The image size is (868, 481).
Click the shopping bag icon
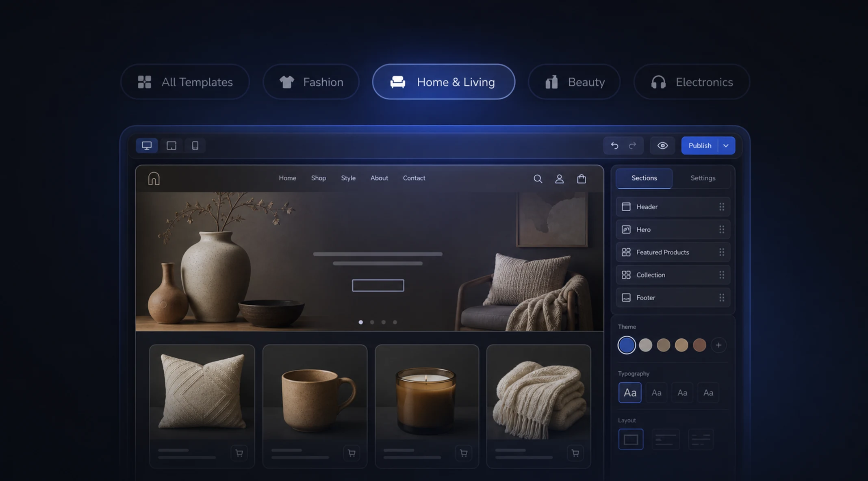pos(582,179)
